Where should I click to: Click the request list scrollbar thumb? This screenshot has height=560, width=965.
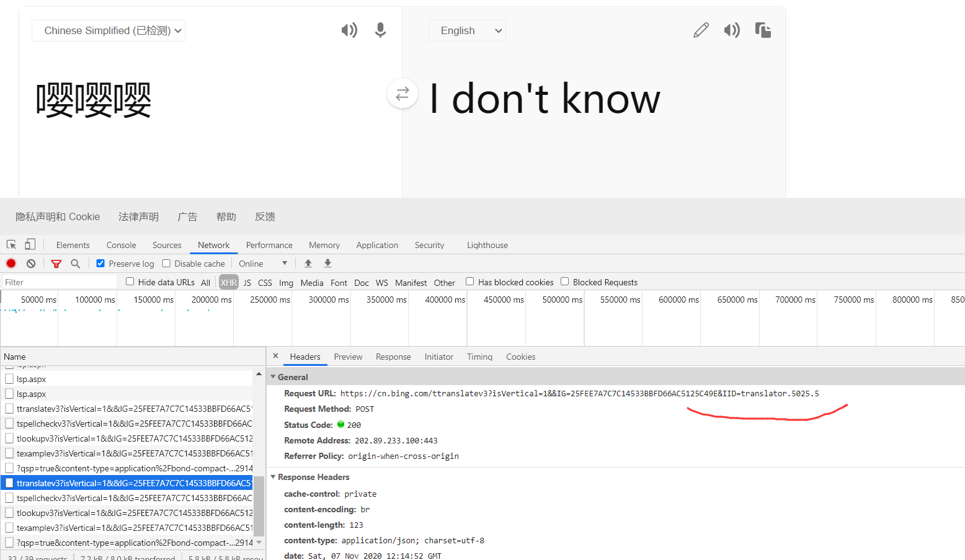coord(259,505)
